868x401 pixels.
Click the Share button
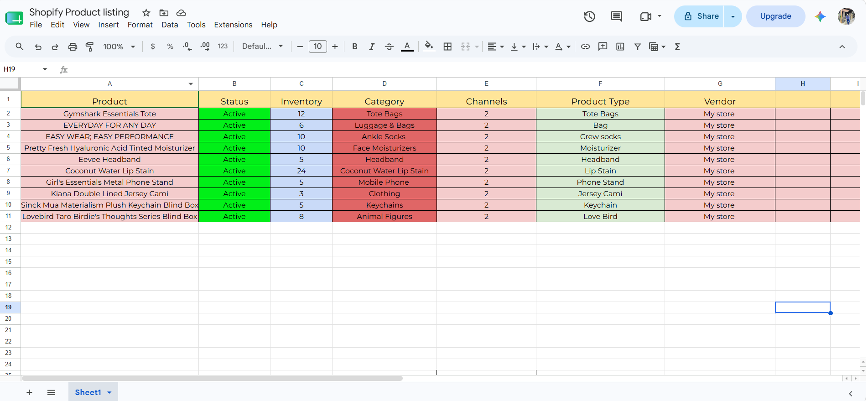click(x=699, y=16)
